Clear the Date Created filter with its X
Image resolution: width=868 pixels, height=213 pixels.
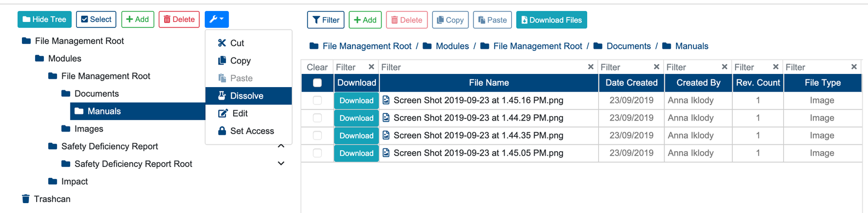tap(657, 67)
